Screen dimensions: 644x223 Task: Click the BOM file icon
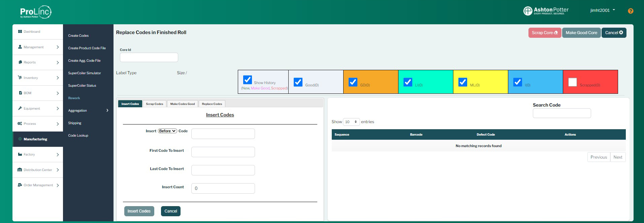[x=21, y=93]
